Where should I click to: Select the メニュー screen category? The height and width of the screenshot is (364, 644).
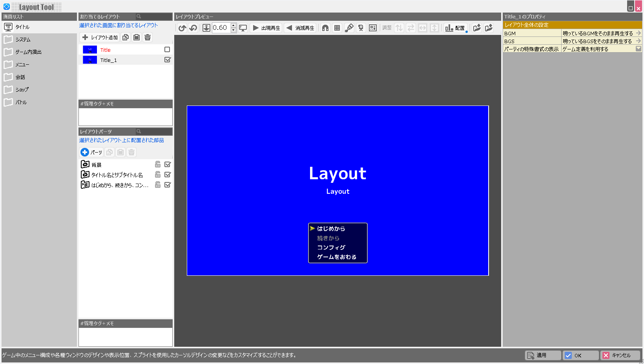click(22, 65)
